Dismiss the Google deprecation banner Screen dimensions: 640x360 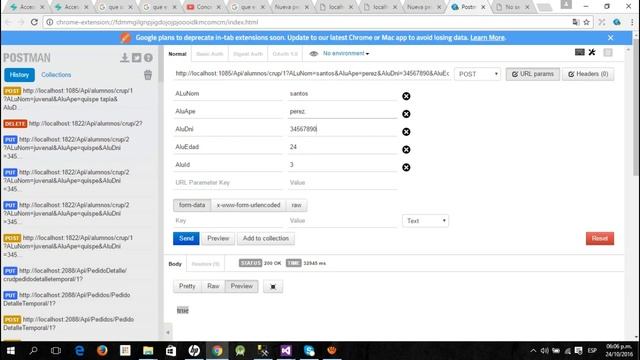(x=611, y=38)
